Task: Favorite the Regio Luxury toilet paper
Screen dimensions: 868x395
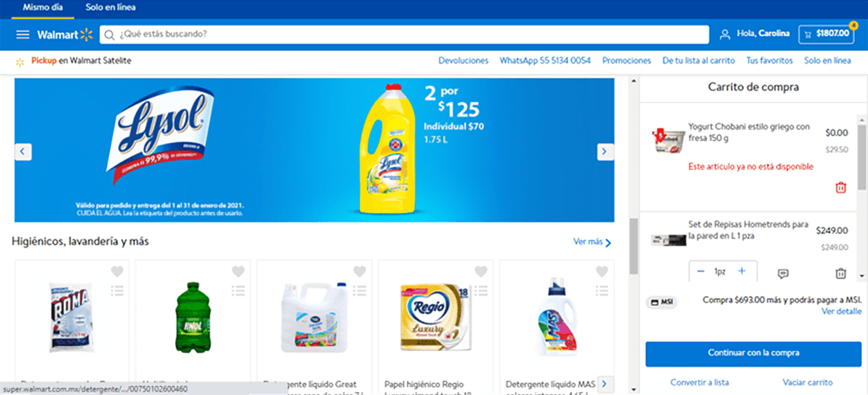Action: pyautogui.click(x=481, y=271)
